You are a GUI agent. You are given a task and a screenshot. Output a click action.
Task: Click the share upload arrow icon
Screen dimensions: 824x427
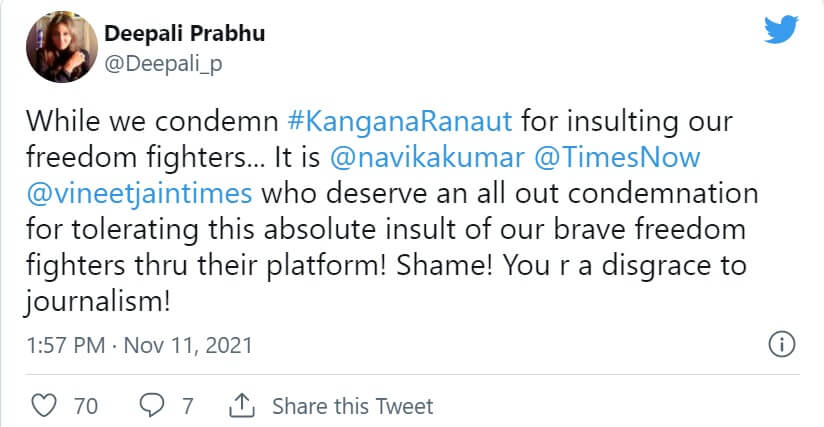(242, 406)
